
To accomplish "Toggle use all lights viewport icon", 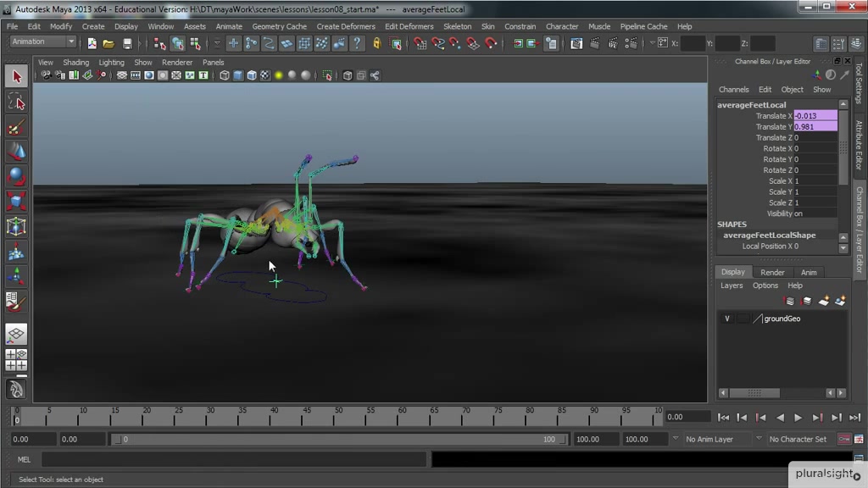I will [x=278, y=75].
